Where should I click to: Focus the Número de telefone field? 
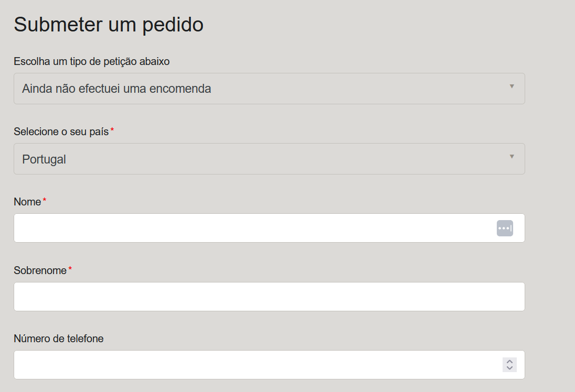click(269, 365)
